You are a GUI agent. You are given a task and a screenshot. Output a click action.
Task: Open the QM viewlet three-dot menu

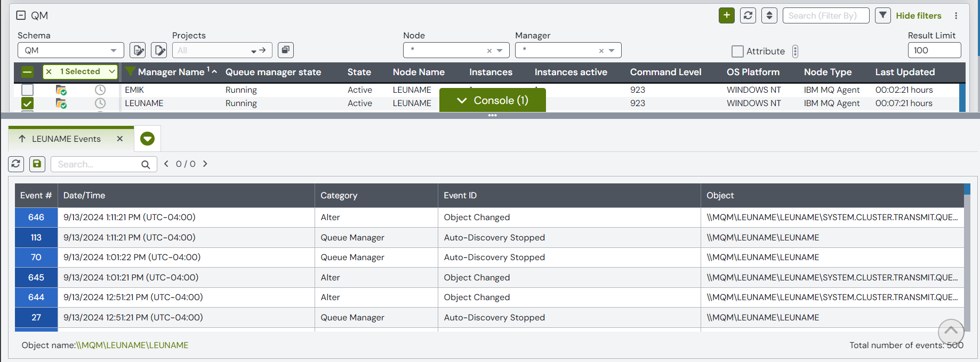(x=956, y=15)
